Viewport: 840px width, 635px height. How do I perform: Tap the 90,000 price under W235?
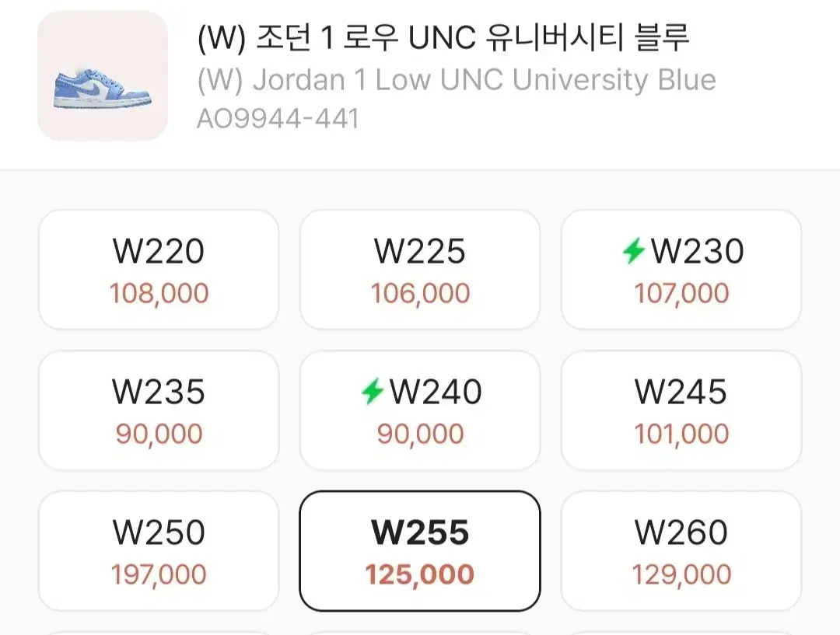pos(159,434)
